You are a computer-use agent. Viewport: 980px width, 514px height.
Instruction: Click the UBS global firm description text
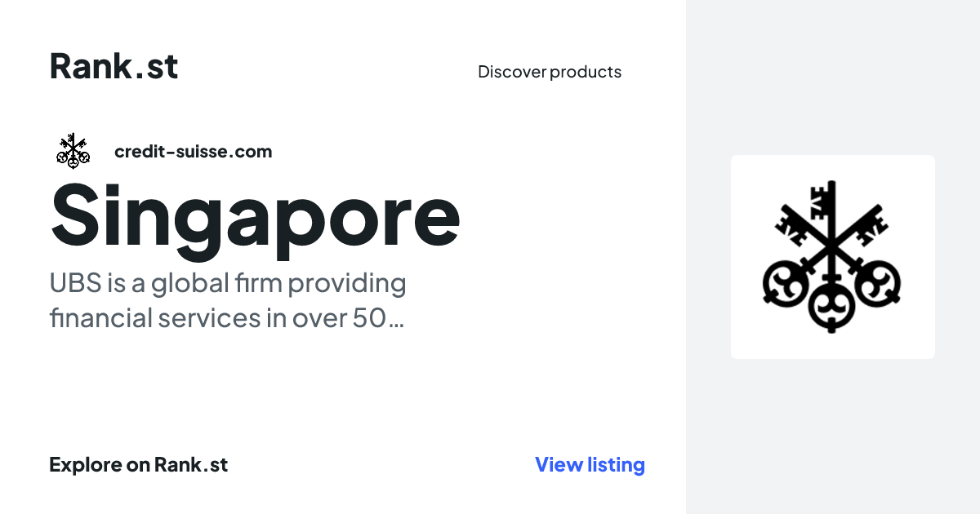click(227, 301)
